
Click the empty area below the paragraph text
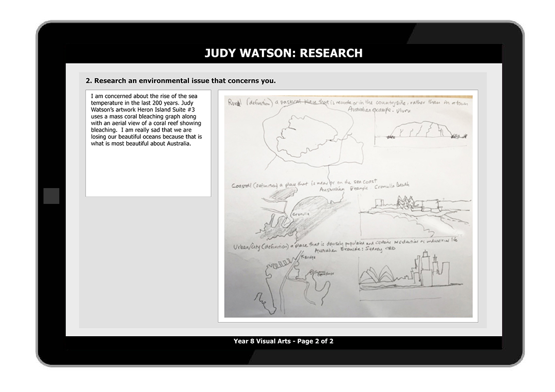coord(148,173)
